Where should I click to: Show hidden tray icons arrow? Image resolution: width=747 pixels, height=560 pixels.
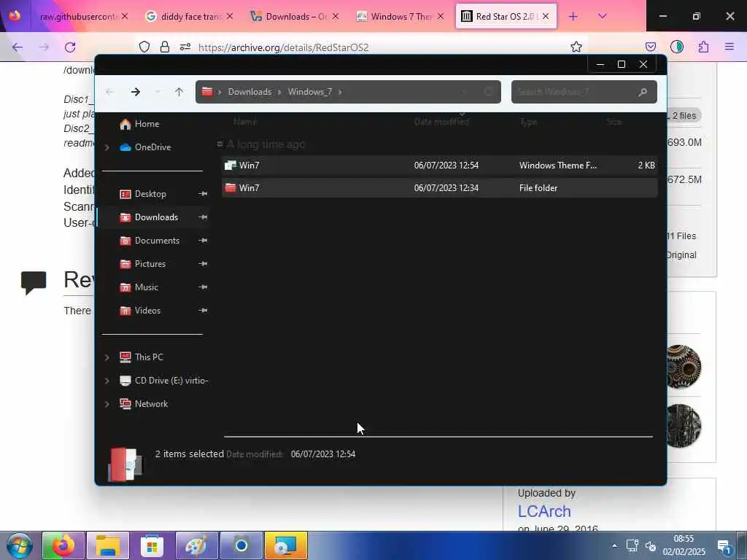(614, 545)
